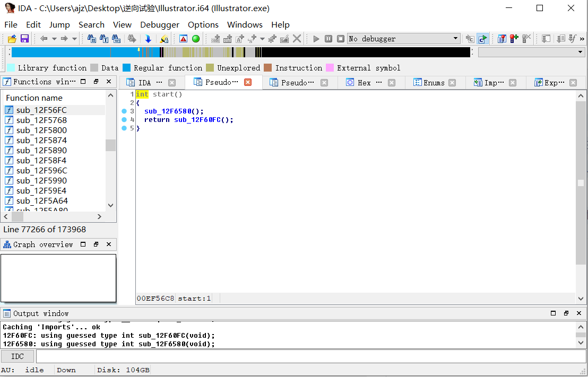Expand toolbar overflow chevron

[582, 39]
